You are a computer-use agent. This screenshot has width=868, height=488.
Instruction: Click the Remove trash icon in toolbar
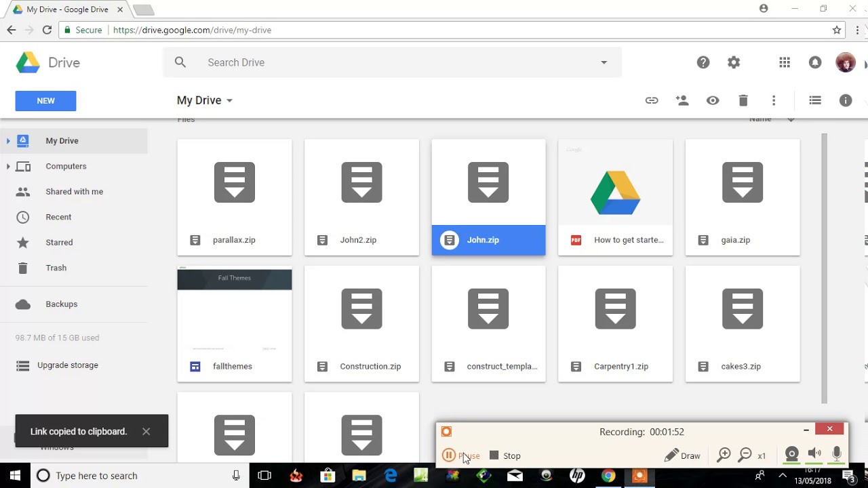click(x=743, y=100)
